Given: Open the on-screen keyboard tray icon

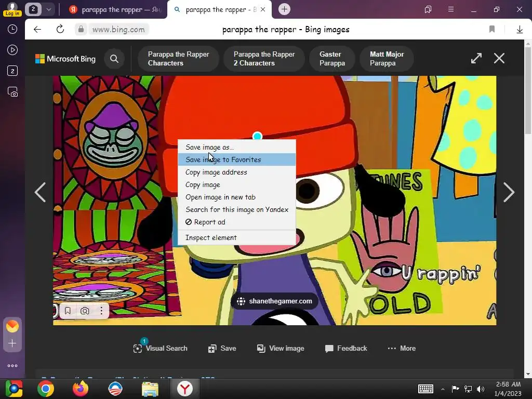Looking at the screenshot, I should coord(425,389).
